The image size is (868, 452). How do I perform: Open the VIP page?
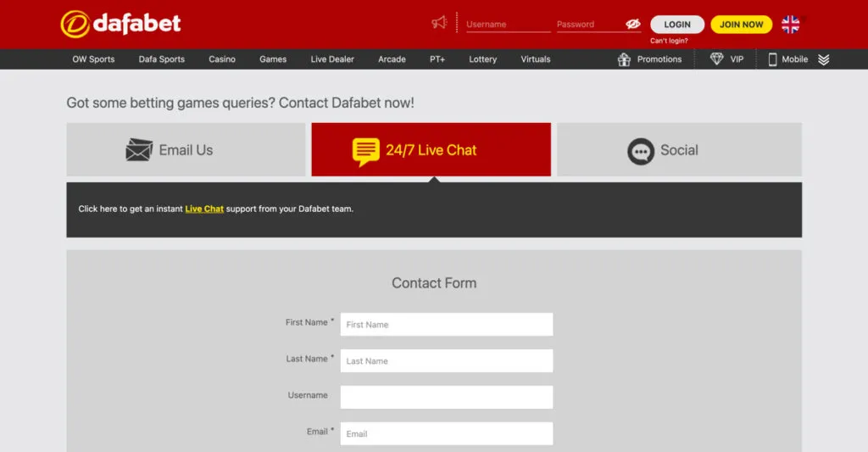click(737, 59)
